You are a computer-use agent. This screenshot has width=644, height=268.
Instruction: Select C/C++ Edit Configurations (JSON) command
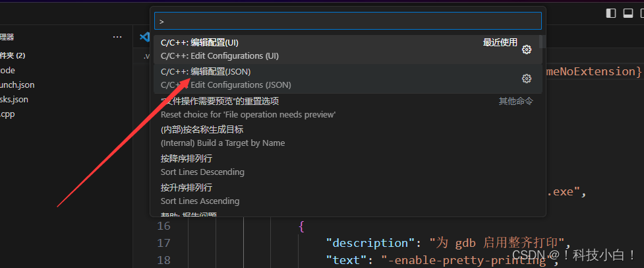(348, 79)
